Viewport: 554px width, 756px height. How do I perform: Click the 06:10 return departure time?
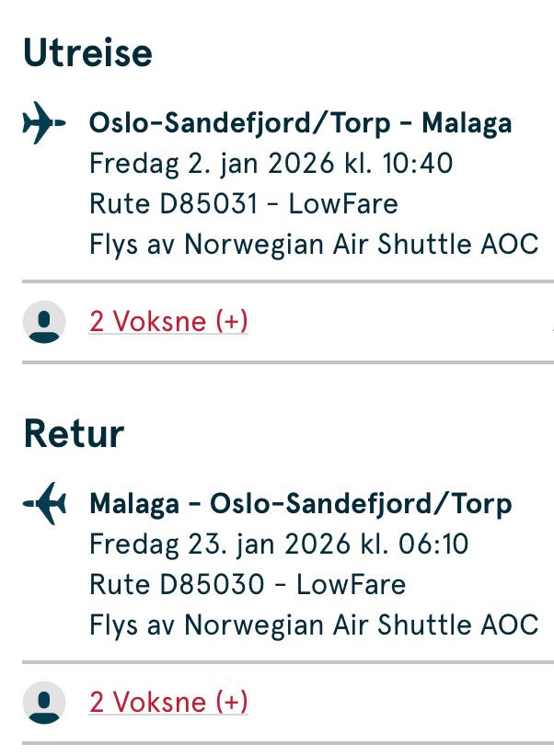coord(433,544)
